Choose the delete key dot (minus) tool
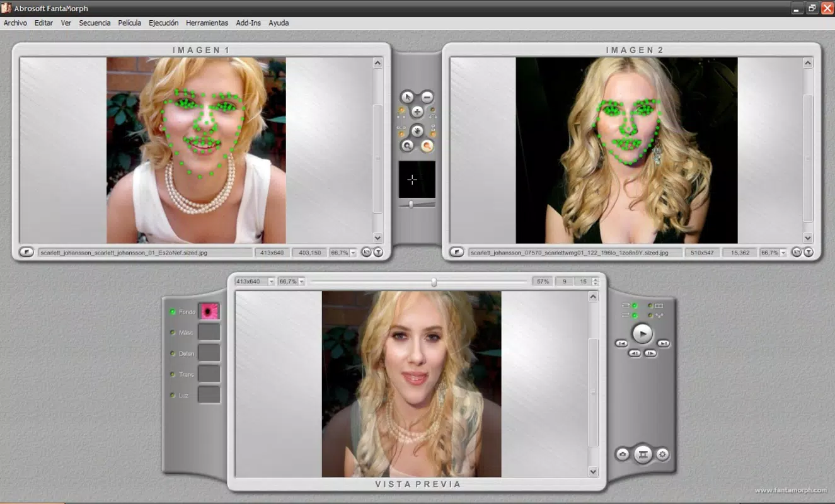 (427, 97)
